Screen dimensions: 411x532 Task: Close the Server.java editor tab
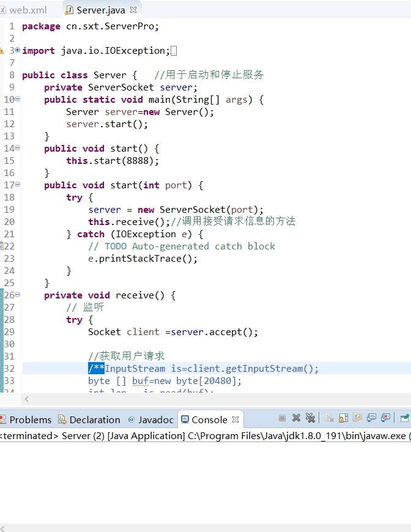pos(133,10)
